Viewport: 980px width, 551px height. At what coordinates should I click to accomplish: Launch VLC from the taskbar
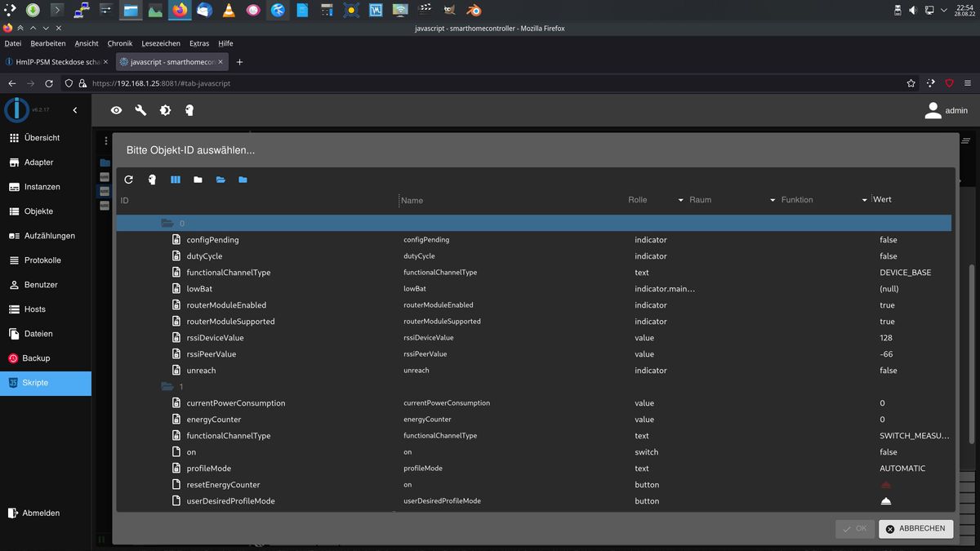tap(229, 11)
